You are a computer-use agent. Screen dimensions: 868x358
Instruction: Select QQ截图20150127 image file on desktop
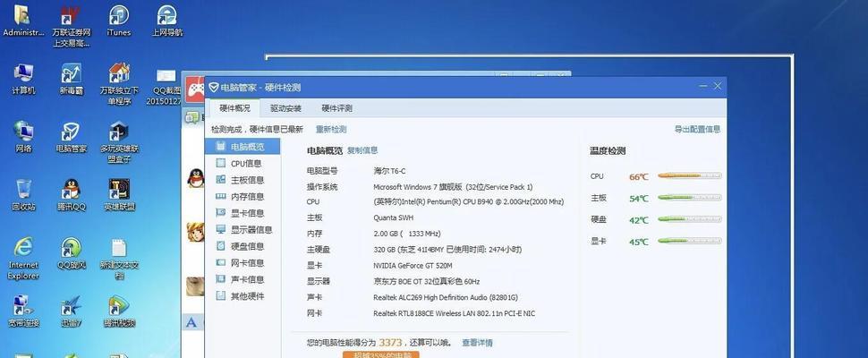(165, 87)
